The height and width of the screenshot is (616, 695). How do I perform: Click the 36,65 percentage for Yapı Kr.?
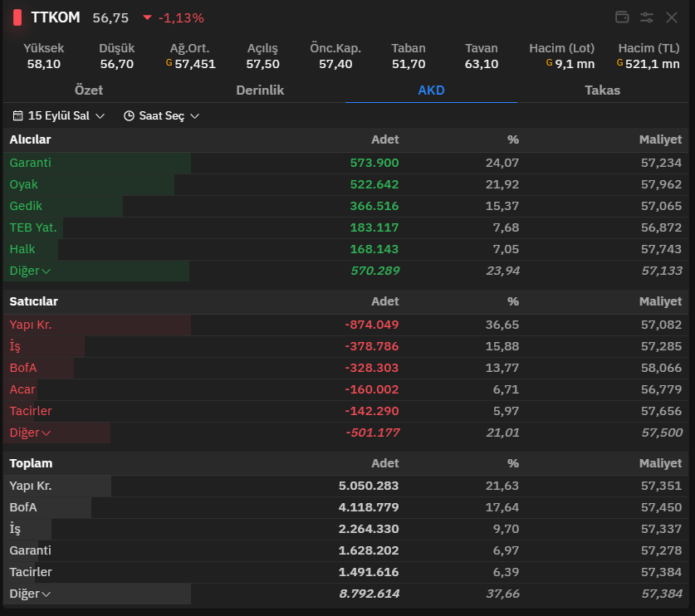[x=502, y=325]
